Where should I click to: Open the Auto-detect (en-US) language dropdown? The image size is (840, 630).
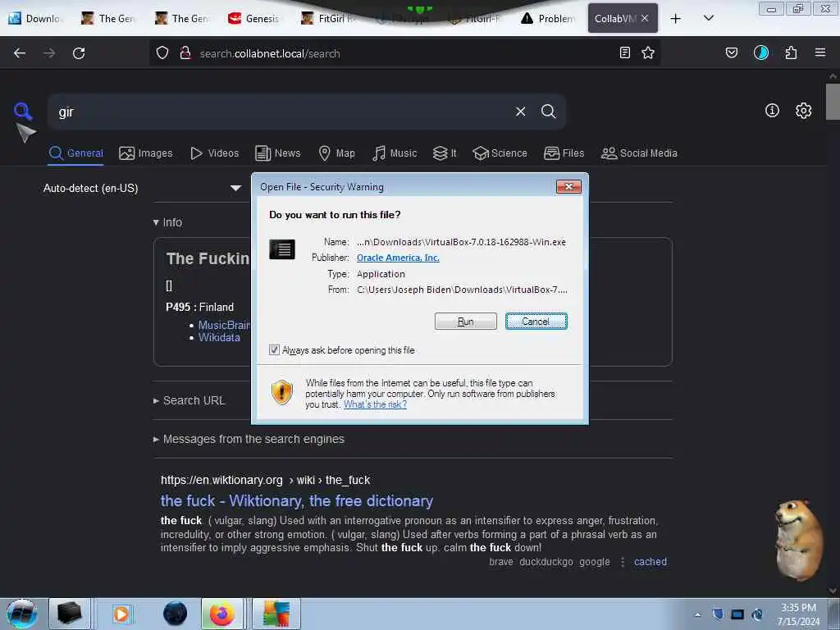142,188
